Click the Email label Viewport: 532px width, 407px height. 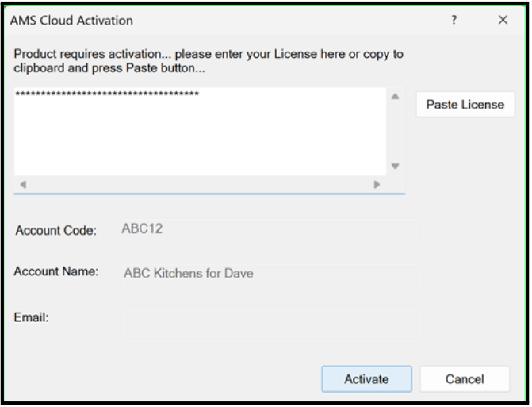tap(32, 318)
